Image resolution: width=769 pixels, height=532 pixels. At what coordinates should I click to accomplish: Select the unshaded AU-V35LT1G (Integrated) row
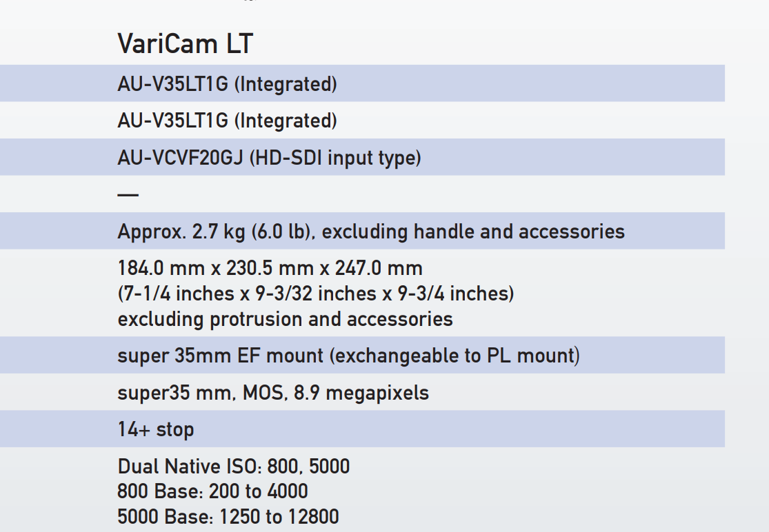tap(227, 121)
